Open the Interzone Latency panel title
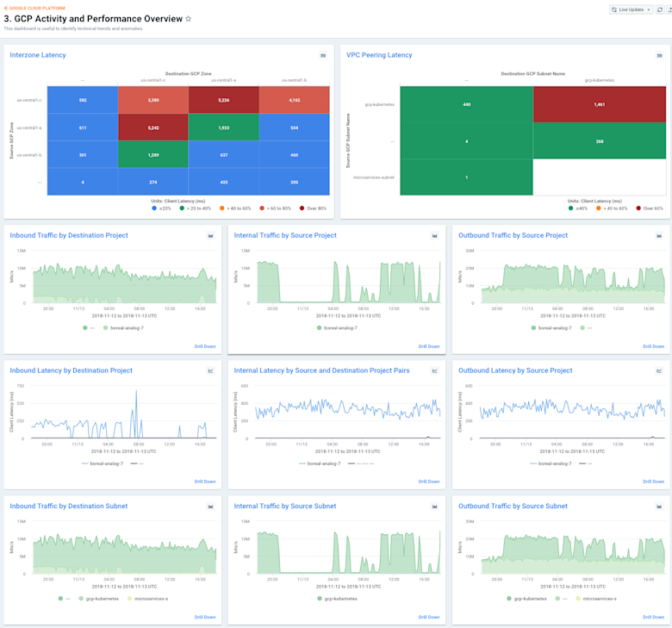Screen dimensions: 672x628 pos(38,55)
